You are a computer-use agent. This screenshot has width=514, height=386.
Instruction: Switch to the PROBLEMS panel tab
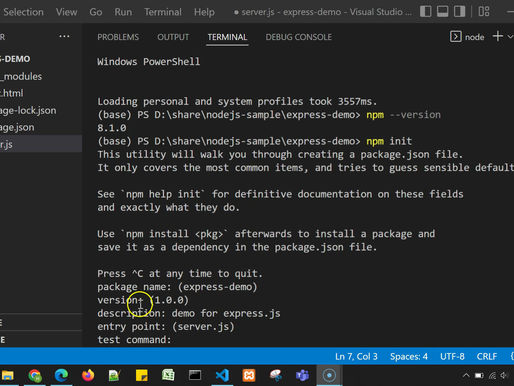(x=118, y=37)
